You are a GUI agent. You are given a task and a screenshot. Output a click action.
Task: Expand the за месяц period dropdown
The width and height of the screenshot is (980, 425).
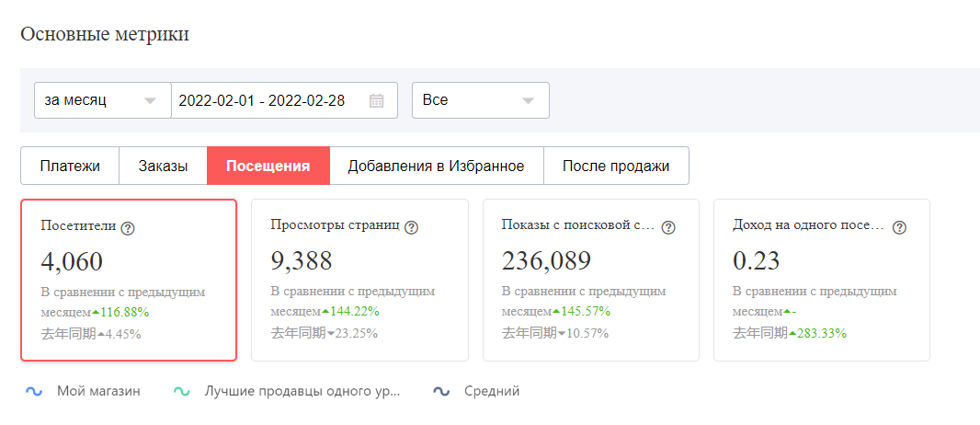[102, 100]
